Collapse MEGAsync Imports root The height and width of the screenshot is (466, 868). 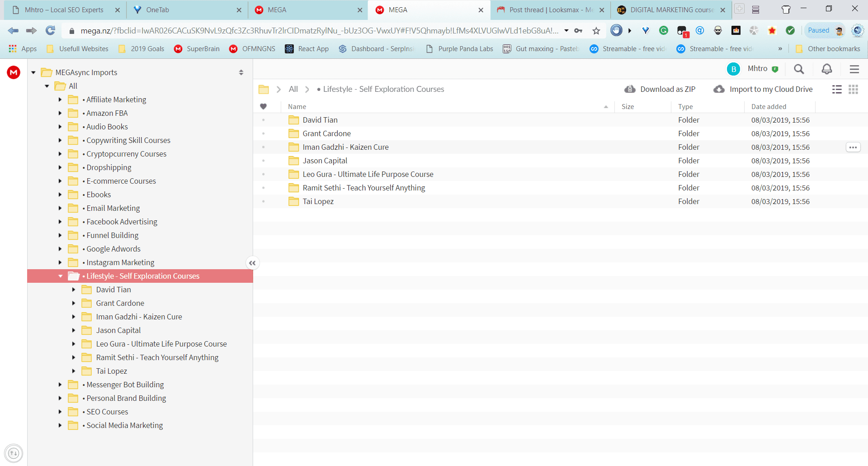point(33,72)
